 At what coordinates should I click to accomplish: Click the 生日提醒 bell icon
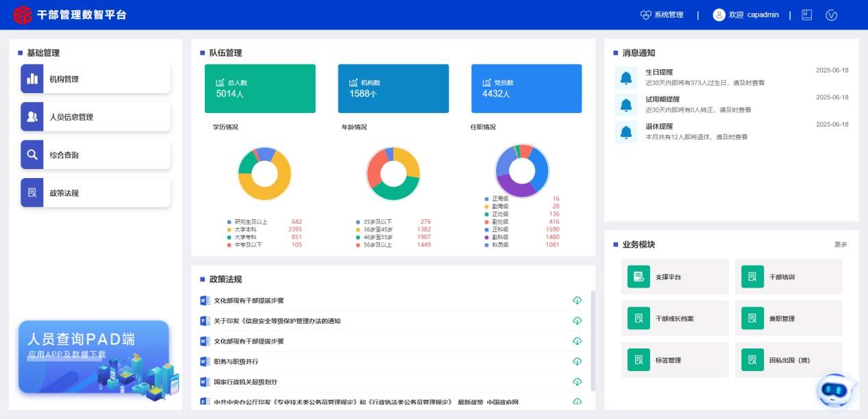click(625, 78)
